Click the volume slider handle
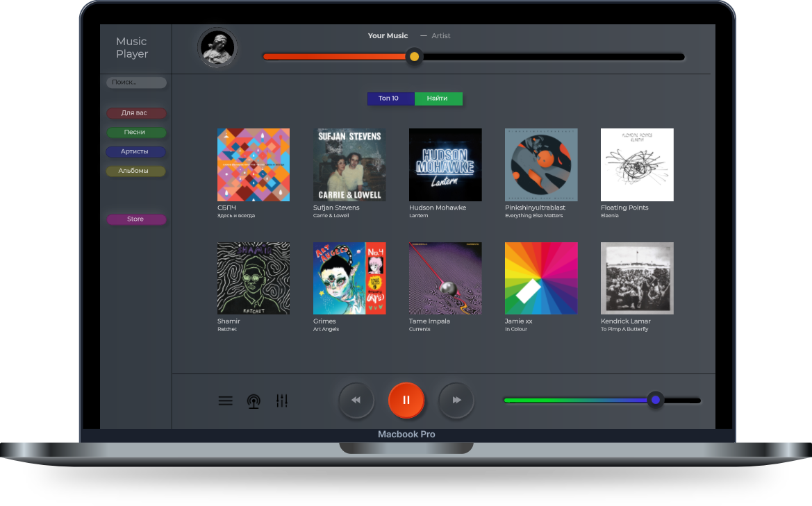The image size is (812, 506). 656,400
